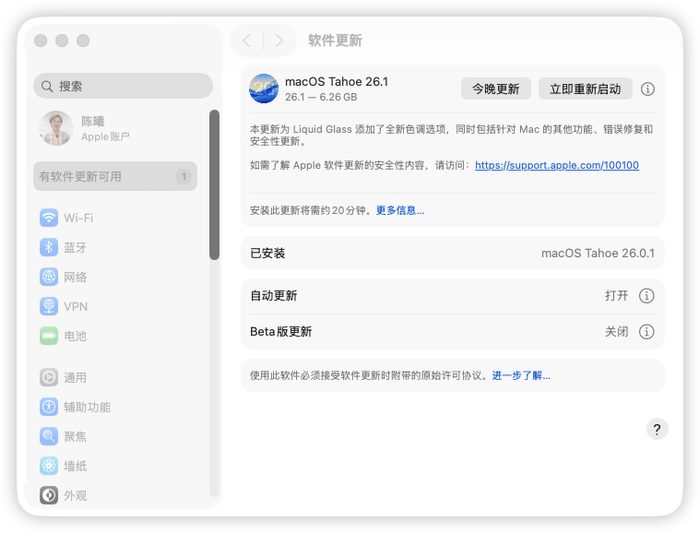Screen dimensions: 700x533
Task: Open 辅助功能 settings label in sidebar
Action: pos(87,407)
